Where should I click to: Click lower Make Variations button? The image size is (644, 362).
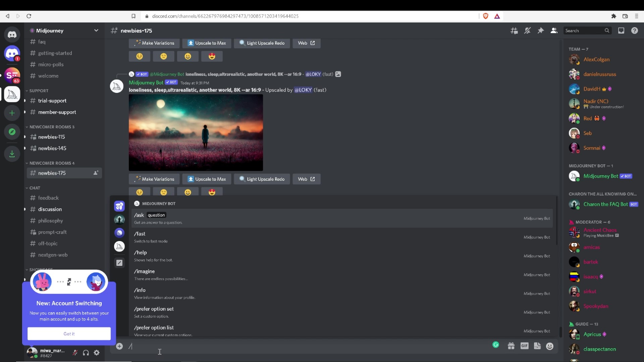[x=154, y=179]
